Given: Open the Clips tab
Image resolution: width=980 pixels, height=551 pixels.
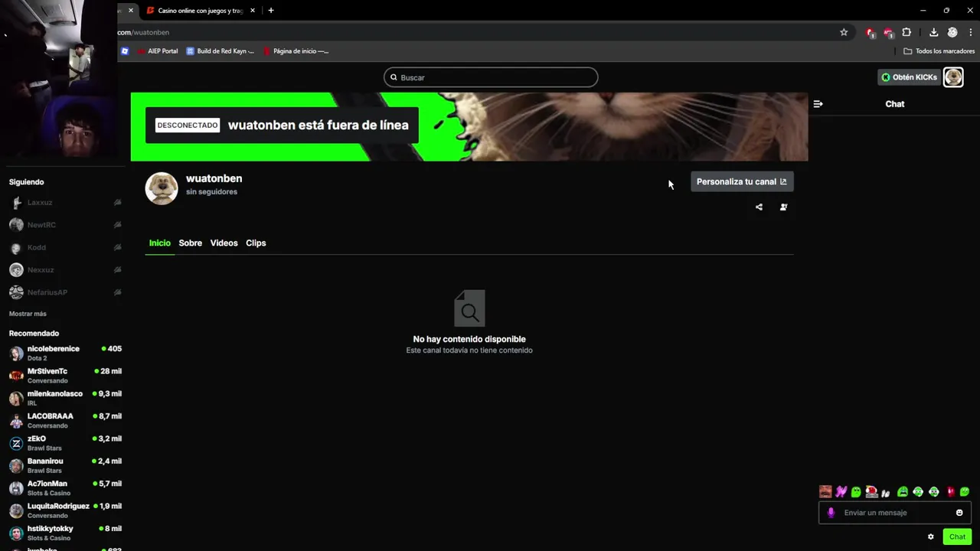Looking at the screenshot, I should [x=256, y=243].
